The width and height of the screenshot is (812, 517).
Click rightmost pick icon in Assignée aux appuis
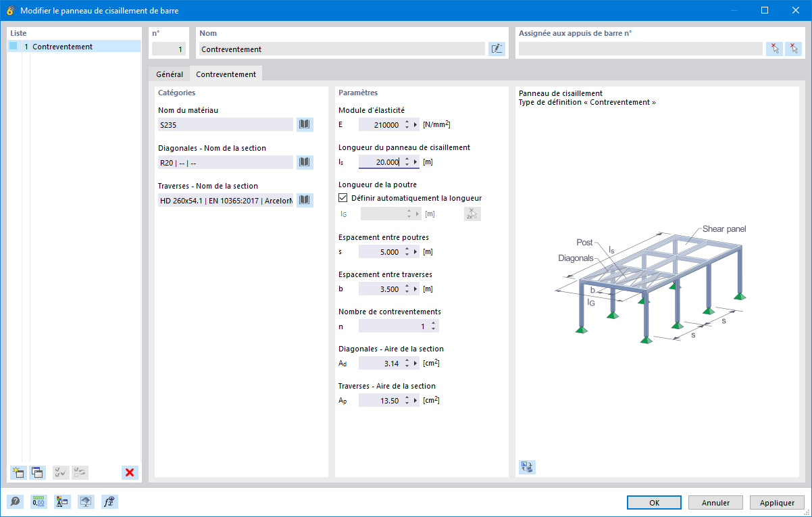[x=792, y=49]
